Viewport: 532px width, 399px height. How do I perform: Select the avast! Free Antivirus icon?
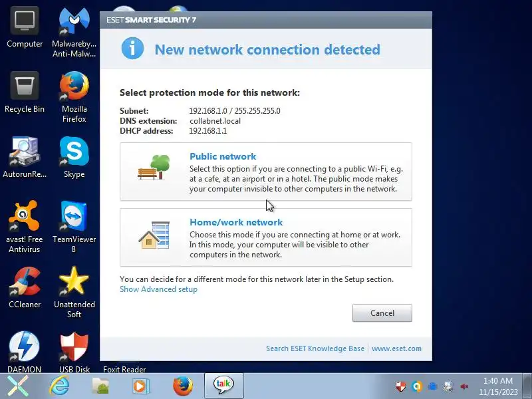[25, 227]
